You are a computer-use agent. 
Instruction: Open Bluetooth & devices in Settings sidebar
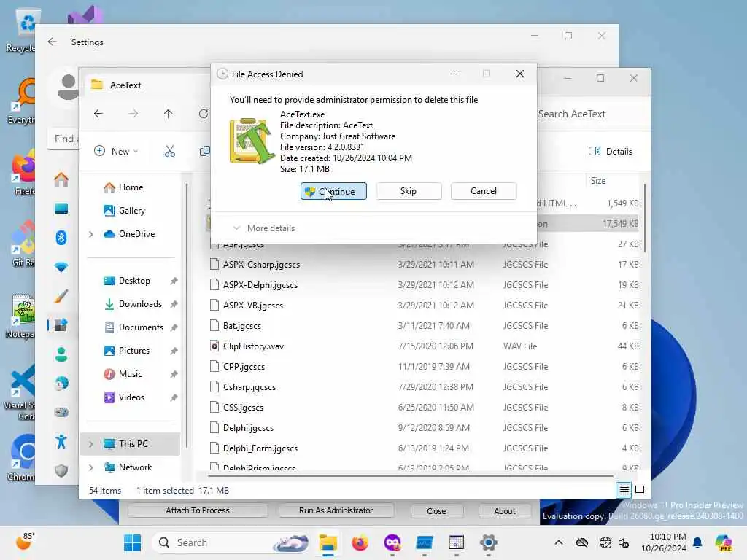pos(61,237)
